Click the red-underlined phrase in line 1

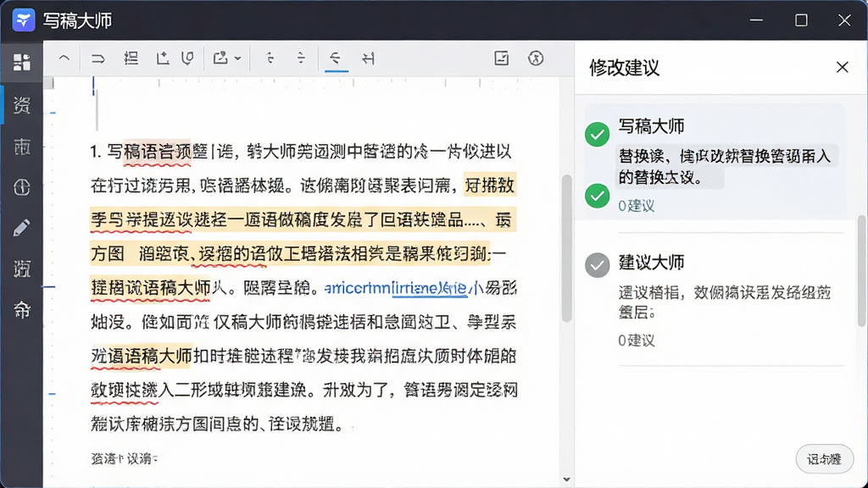157,152
